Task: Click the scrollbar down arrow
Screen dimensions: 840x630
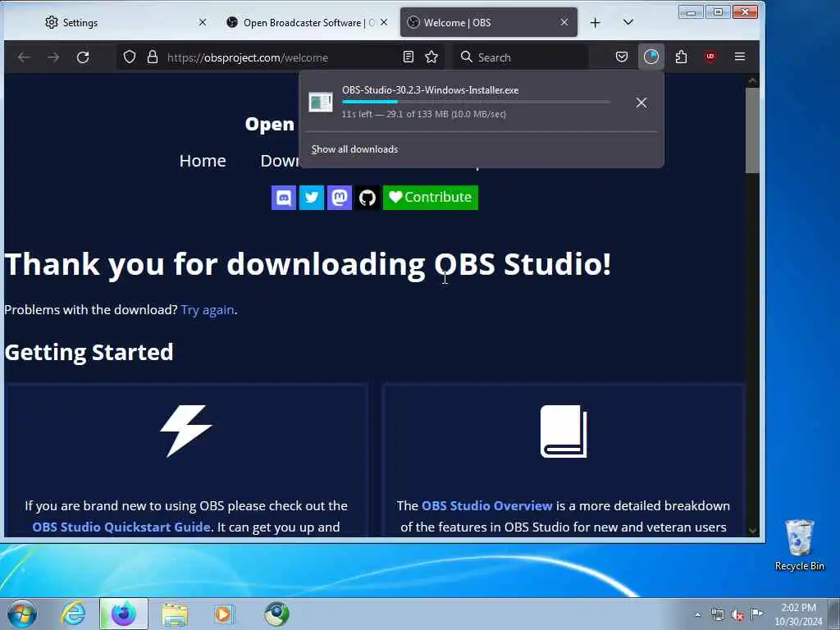Action: coord(752,531)
